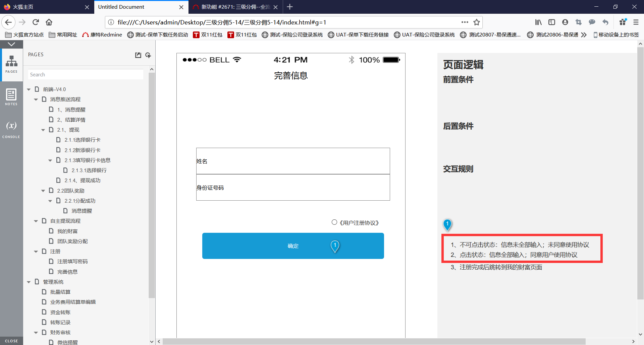Click the screenshot crop toolbar icon
This screenshot has width=644, height=345.
579,22
